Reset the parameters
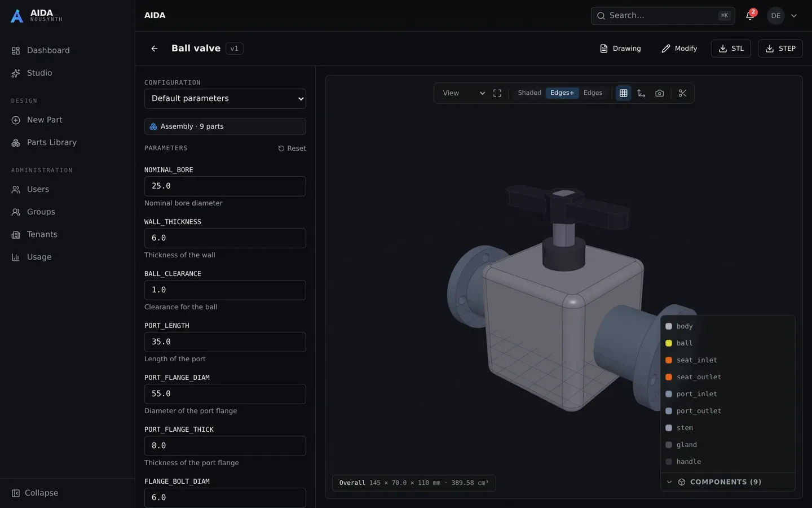 pos(292,148)
